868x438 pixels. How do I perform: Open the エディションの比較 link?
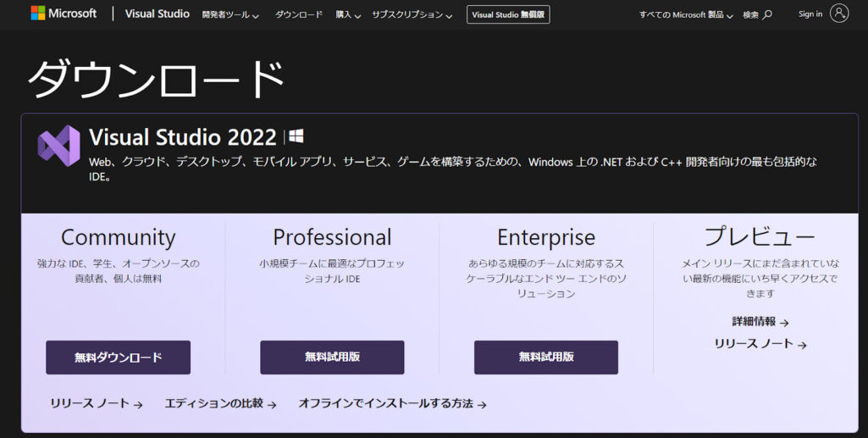(220, 403)
